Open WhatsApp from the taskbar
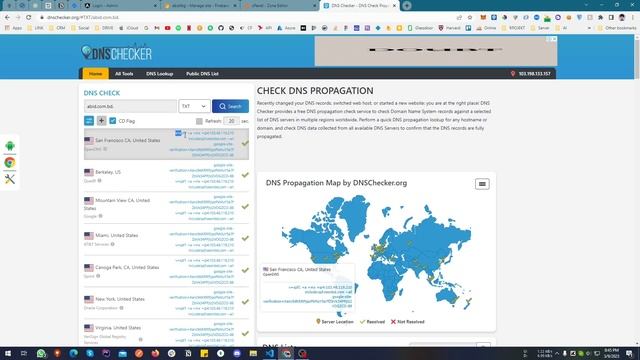 [41, 353]
